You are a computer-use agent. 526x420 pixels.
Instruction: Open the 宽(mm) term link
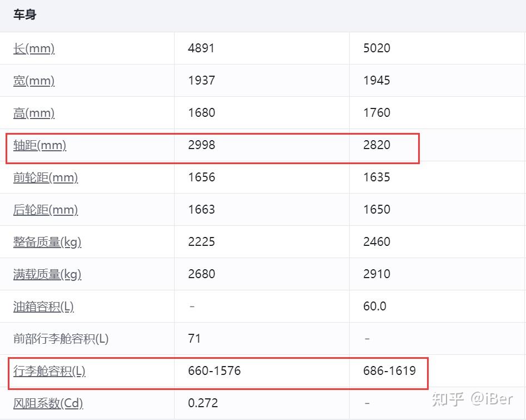pyautogui.click(x=34, y=81)
